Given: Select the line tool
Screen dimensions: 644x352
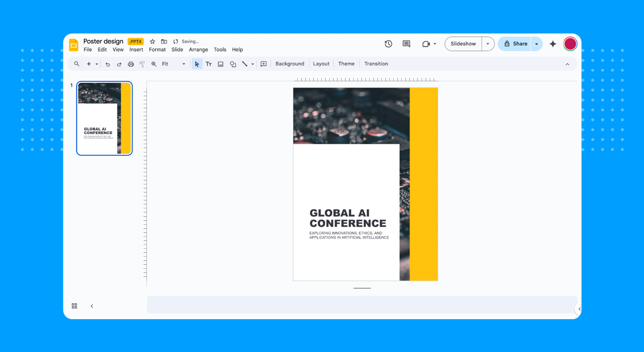Looking at the screenshot, I should click(x=245, y=64).
